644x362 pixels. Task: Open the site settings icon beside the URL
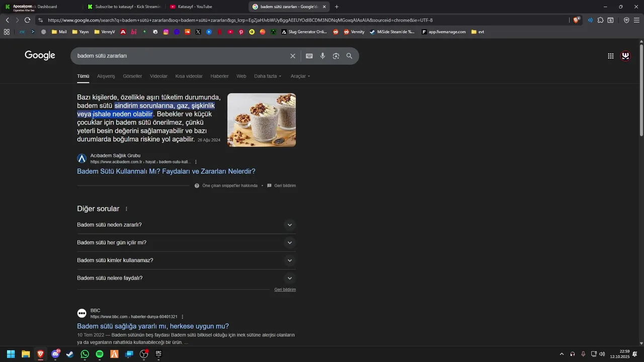coord(40,20)
